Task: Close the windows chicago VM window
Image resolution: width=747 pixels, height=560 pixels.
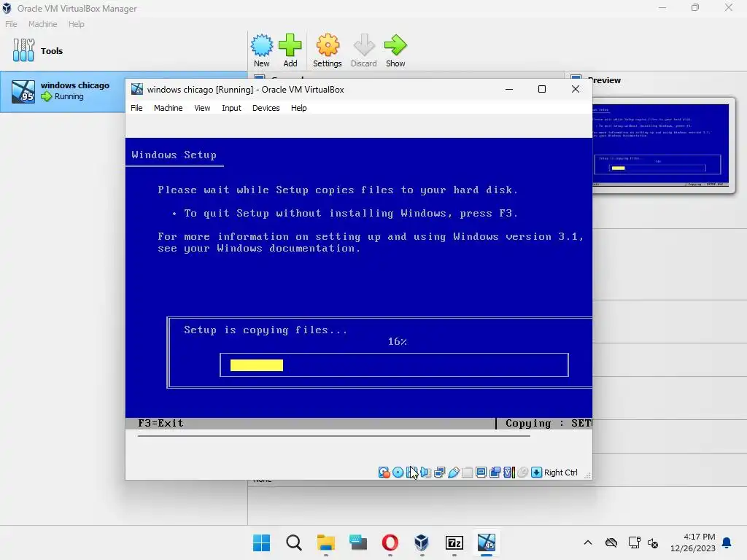Action: click(x=576, y=89)
